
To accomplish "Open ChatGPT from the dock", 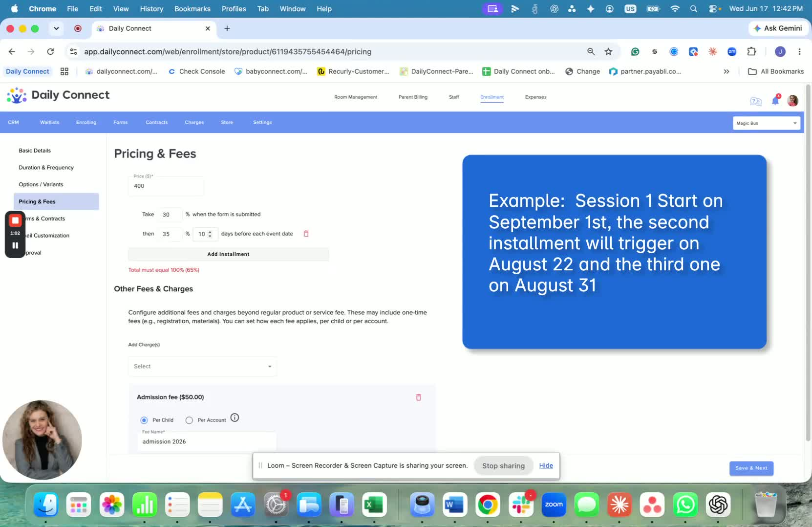I will tap(718, 505).
